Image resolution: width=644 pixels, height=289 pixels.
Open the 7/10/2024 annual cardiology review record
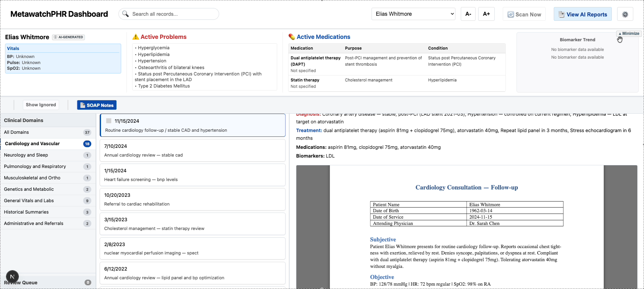tap(193, 151)
